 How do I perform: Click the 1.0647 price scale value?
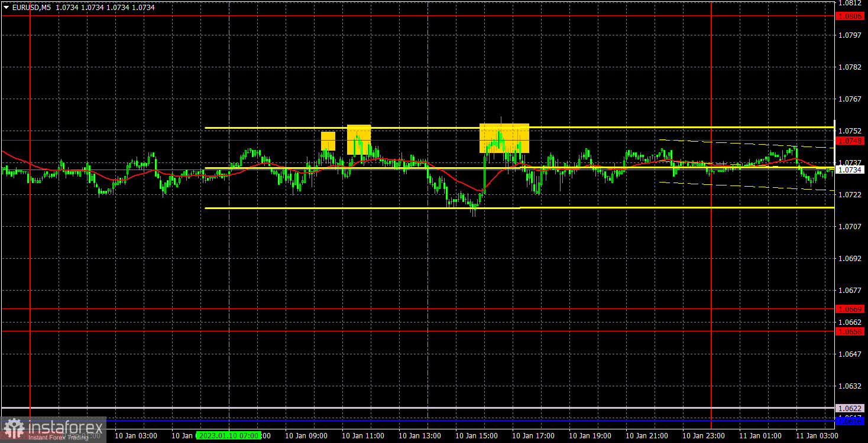pos(848,354)
